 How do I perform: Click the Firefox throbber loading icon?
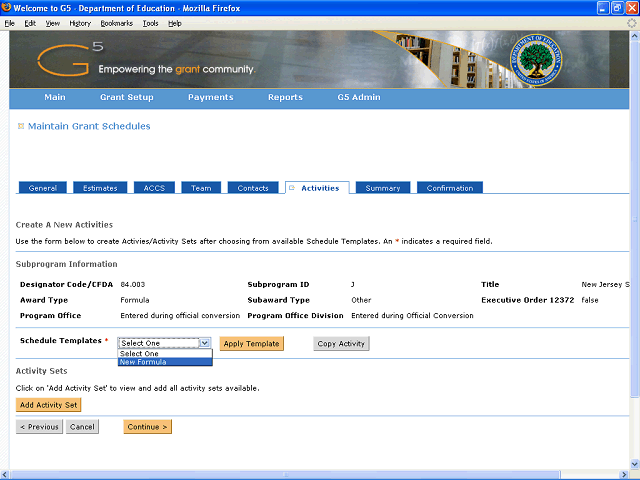[632, 23]
